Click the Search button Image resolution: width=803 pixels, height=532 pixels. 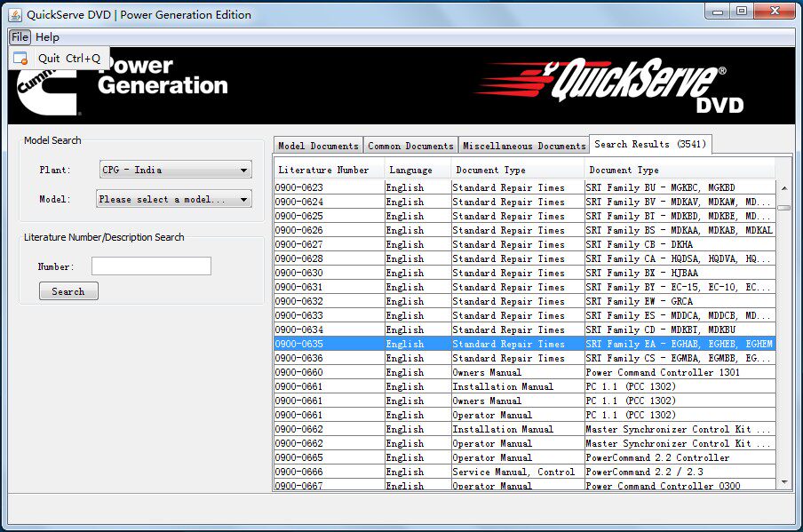[68, 290]
